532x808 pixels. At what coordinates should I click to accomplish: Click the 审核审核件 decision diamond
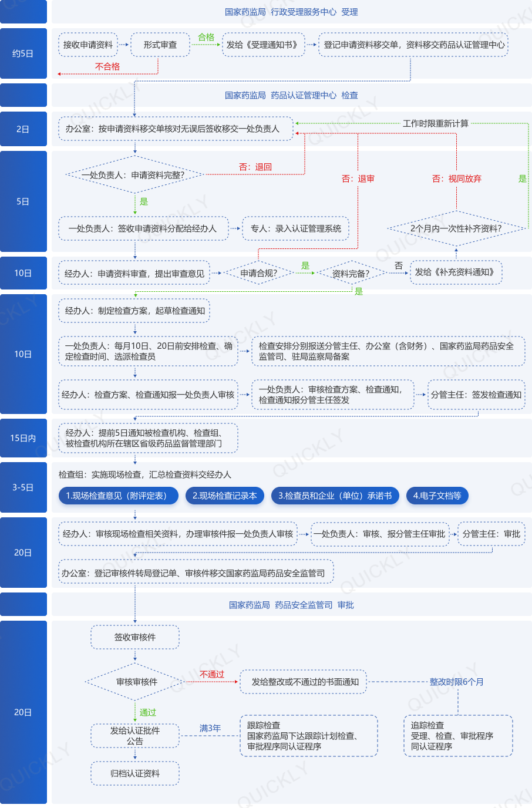click(x=136, y=682)
